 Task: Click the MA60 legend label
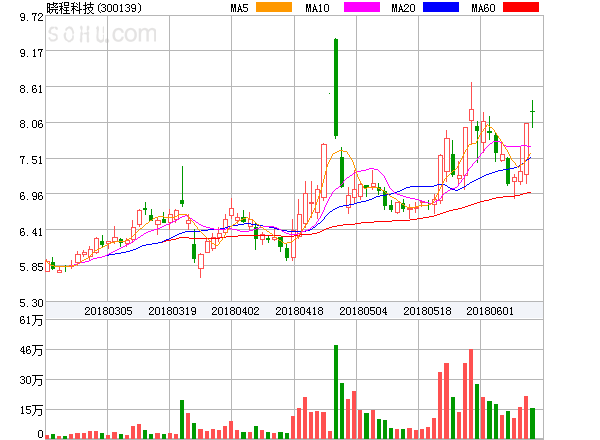[483, 8]
